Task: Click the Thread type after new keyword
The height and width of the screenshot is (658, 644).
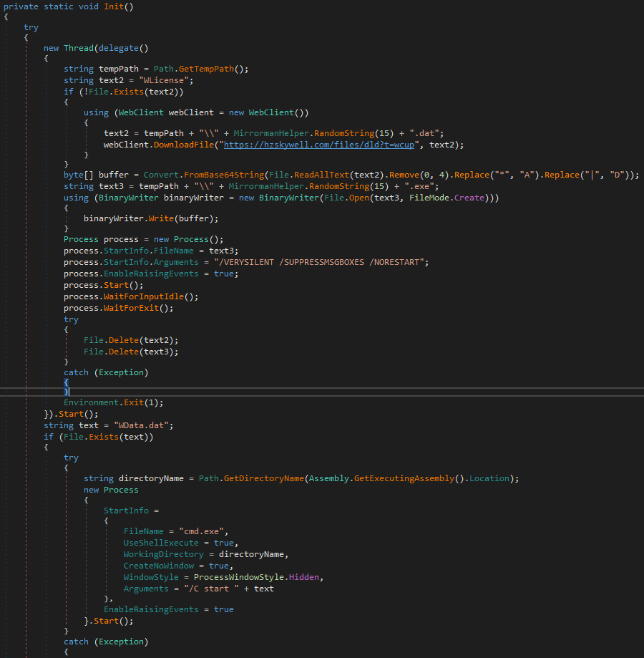Action: (x=79, y=48)
